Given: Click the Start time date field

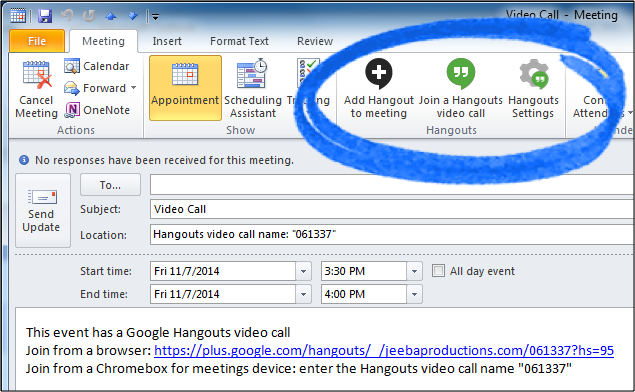Looking at the screenshot, I should point(223,271).
